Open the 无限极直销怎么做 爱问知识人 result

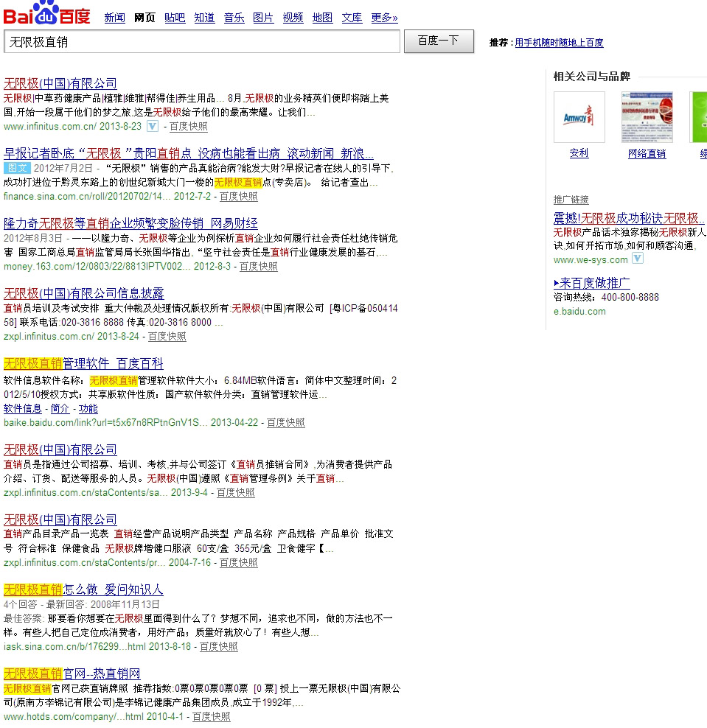tap(83, 590)
